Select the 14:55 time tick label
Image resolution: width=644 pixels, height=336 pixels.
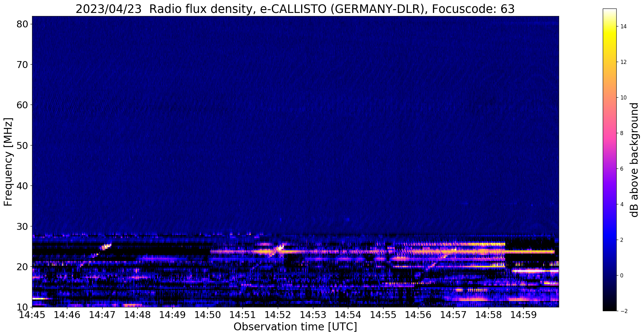pos(383,315)
